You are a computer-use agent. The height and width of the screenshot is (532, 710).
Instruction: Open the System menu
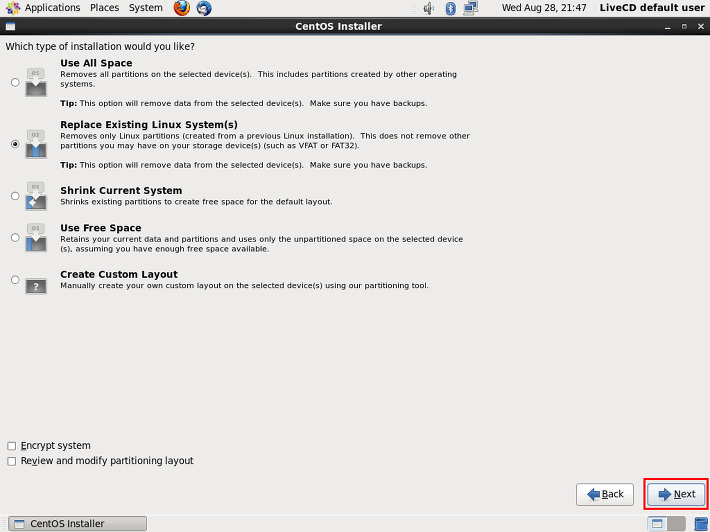coord(145,8)
